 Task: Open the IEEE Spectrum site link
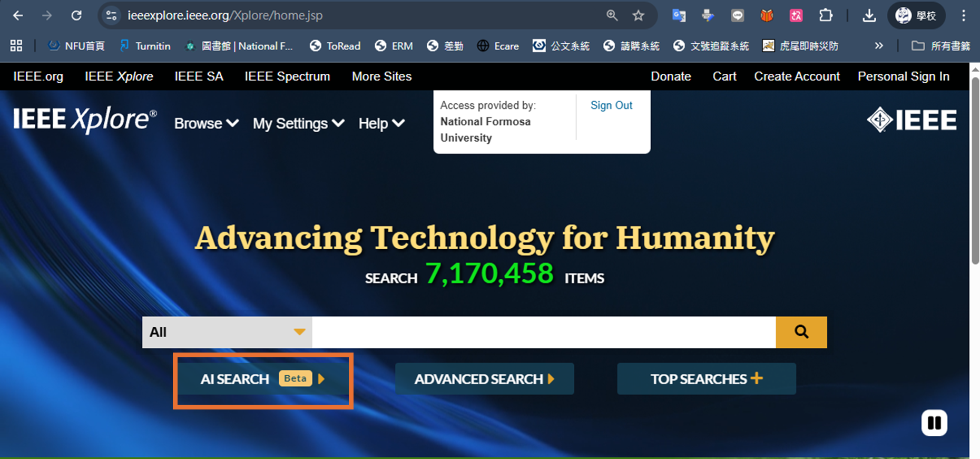(287, 76)
